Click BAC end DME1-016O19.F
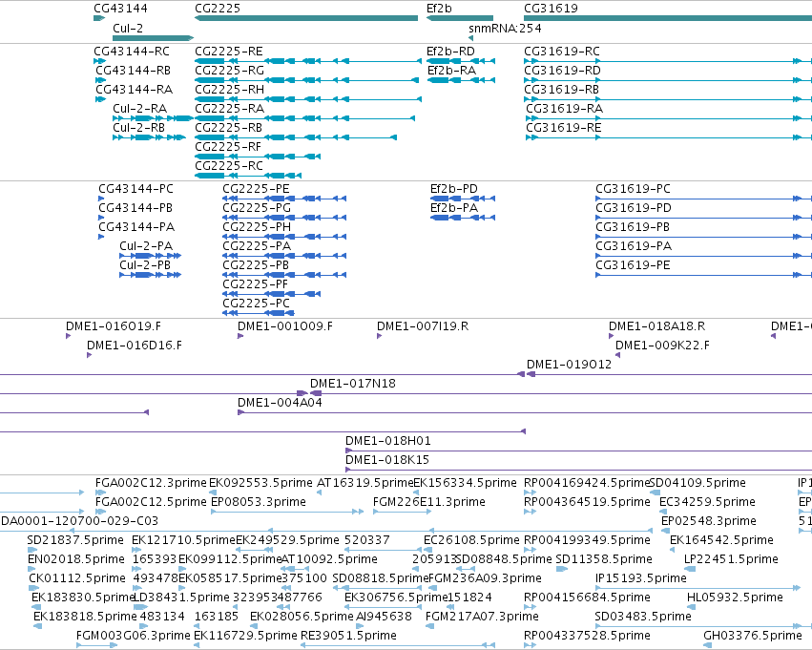Viewport: 812px width, 650px height. tap(114, 326)
